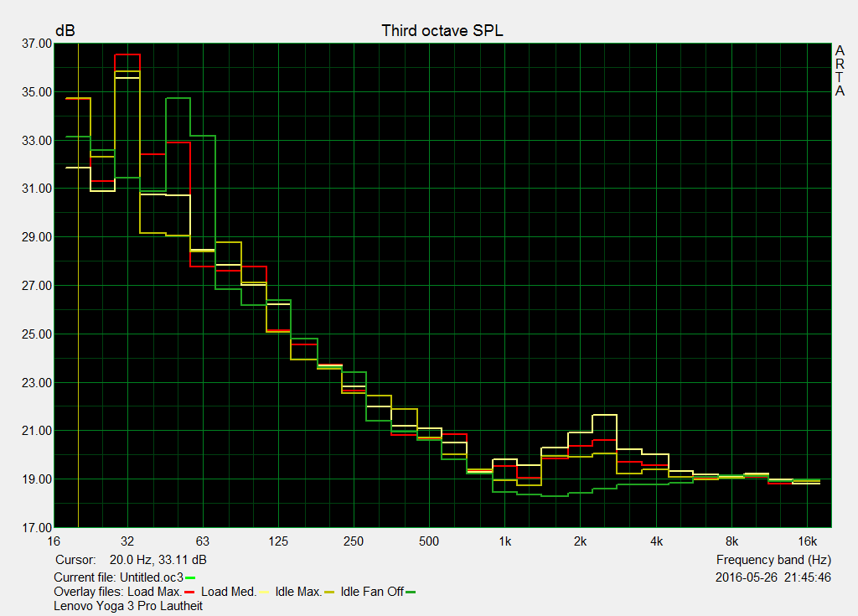Click the 'Cursor:' label
This screenshot has width=858, height=616.
click(75, 560)
